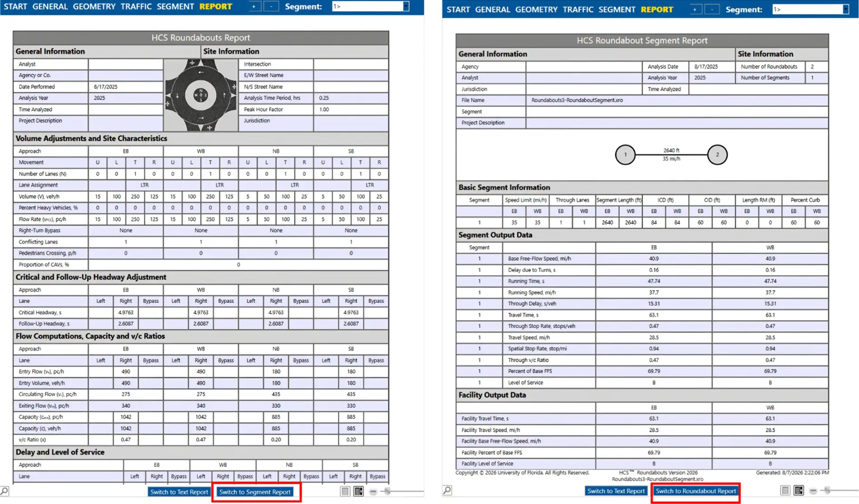Go to the SEGMENT tab in the right window
The height and width of the screenshot is (504, 859).
click(617, 9)
